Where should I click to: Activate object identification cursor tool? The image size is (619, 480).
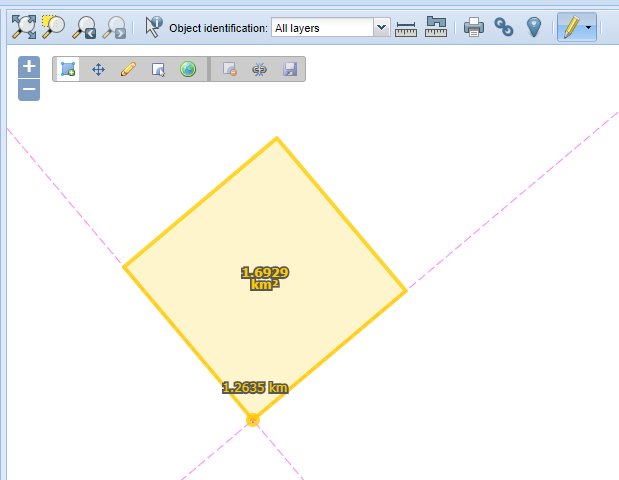(153, 27)
